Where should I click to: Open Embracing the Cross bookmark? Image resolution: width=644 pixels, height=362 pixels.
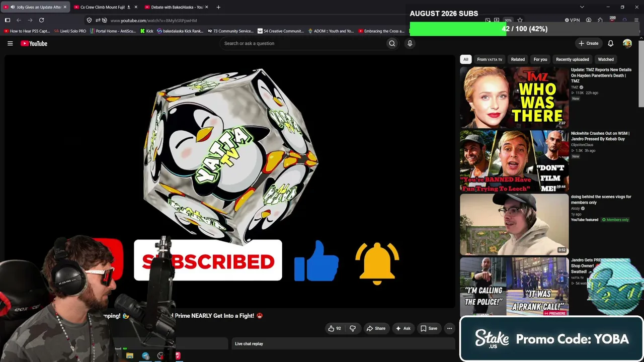(381, 31)
